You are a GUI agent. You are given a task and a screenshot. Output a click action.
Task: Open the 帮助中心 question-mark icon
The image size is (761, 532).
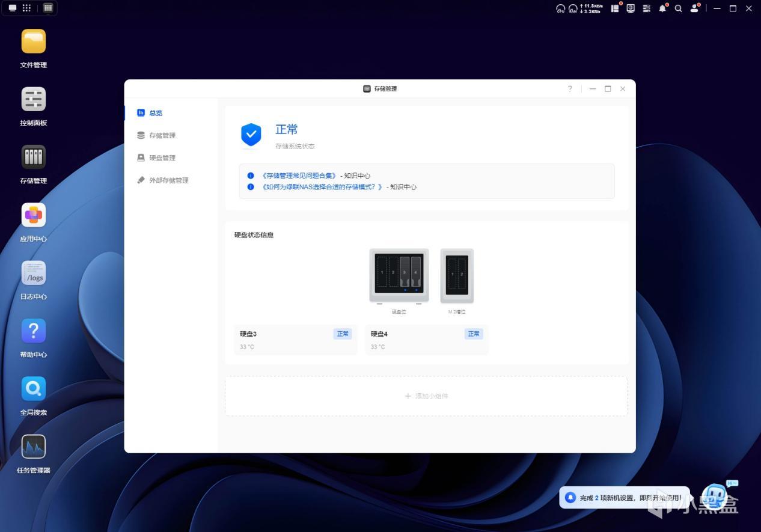34,331
